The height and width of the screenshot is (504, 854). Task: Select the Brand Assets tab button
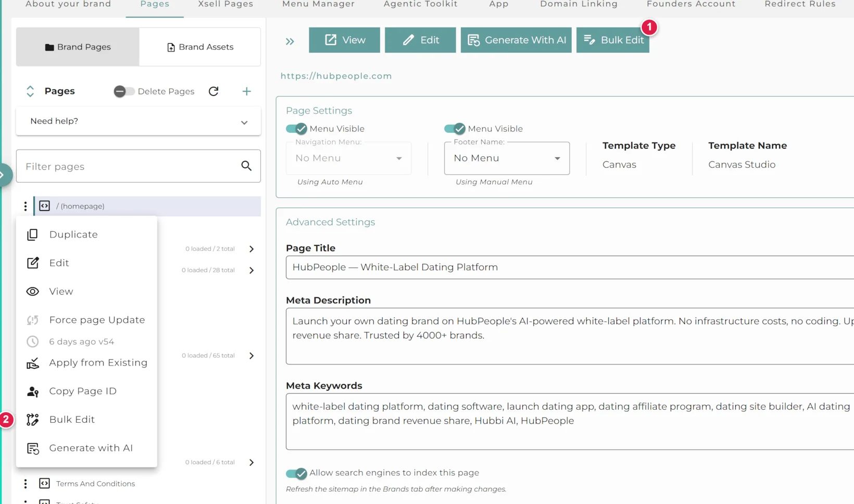tap(200, 47)
